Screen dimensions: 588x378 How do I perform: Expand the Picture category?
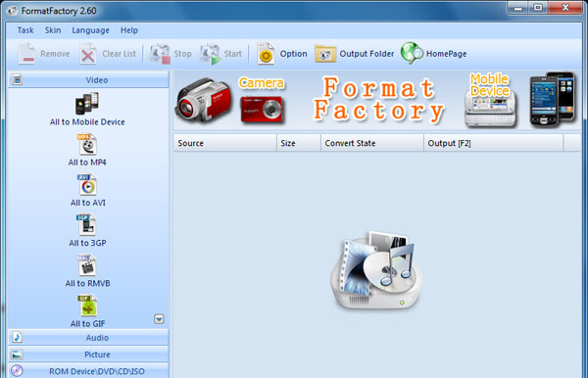point(88,354)
